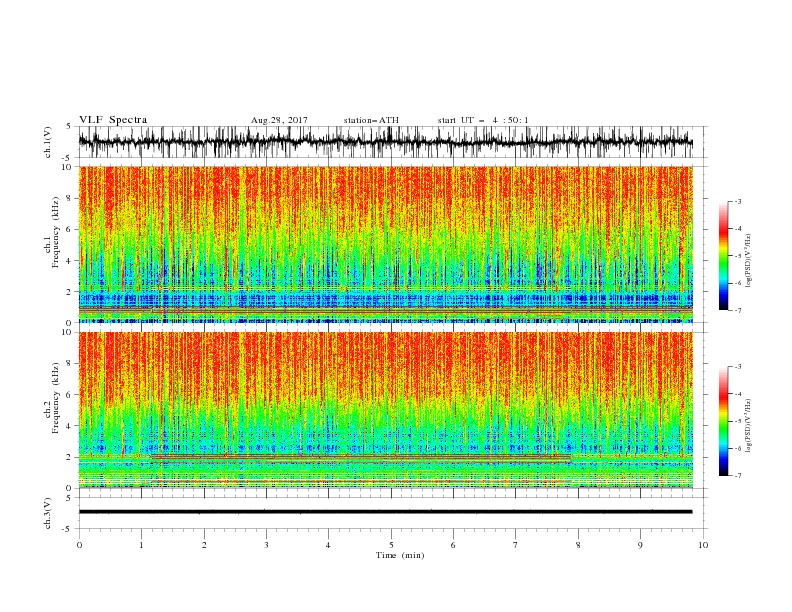The height and width of the screenshot is (612, 792).
Task: Pick the ch.1 spectrogram color bar
Action: [x=723, y=256]
